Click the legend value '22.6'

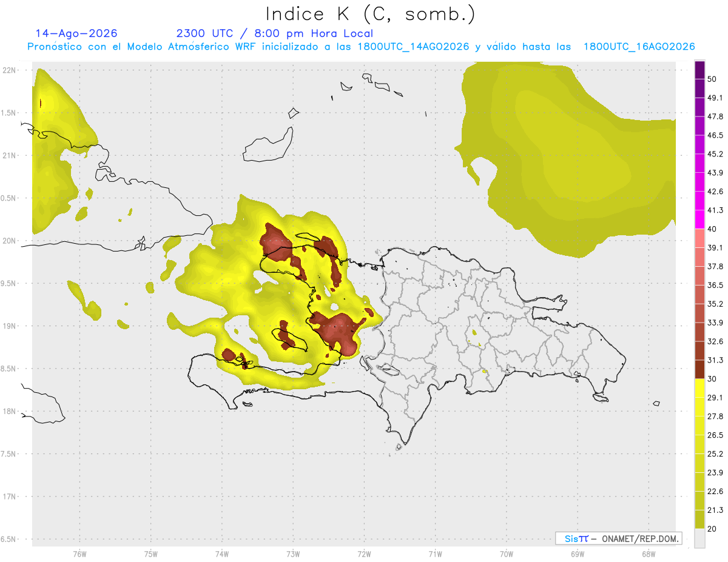(x=715, y=491)
